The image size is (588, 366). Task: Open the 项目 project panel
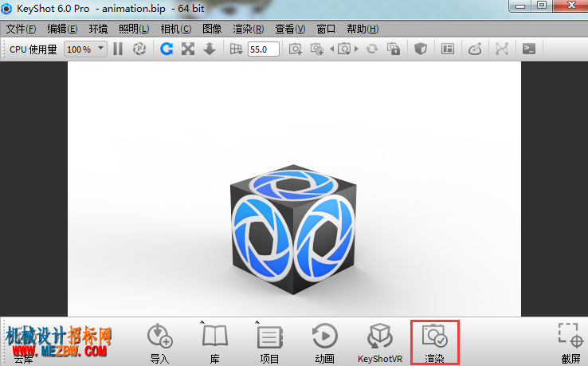(x=269, y=344)
